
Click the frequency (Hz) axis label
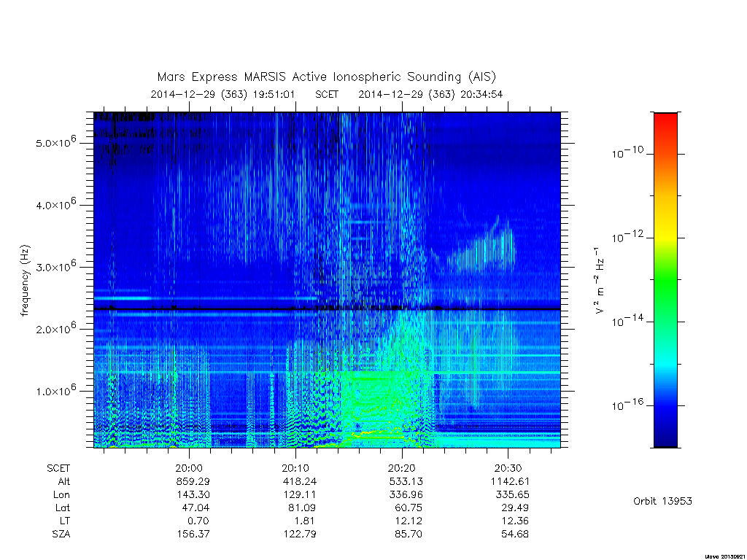(26, 281)
